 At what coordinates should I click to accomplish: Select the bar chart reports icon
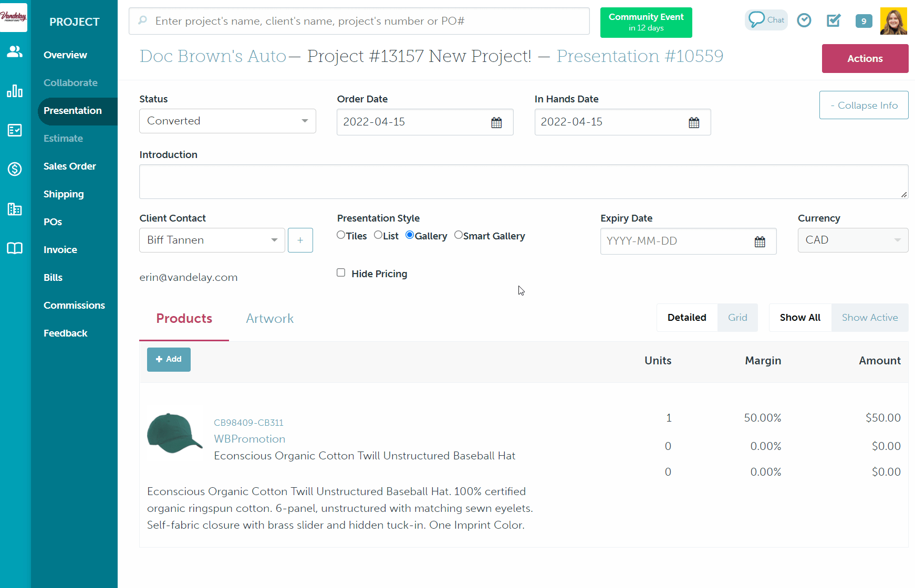pyautogui.click(x=14, y=91)
